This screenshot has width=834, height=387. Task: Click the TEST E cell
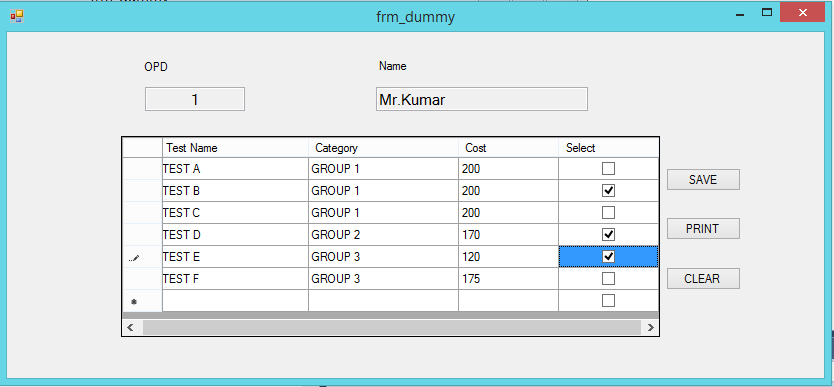coord(236,257)
